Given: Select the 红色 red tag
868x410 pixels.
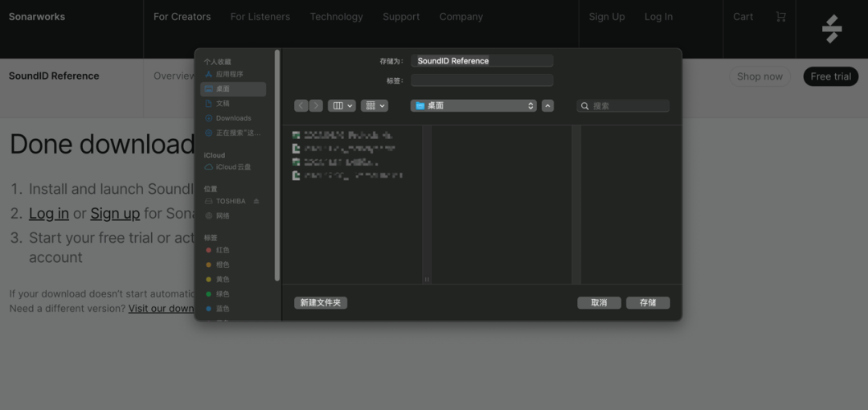Looking at the screenshot, I should coord(223,250).
